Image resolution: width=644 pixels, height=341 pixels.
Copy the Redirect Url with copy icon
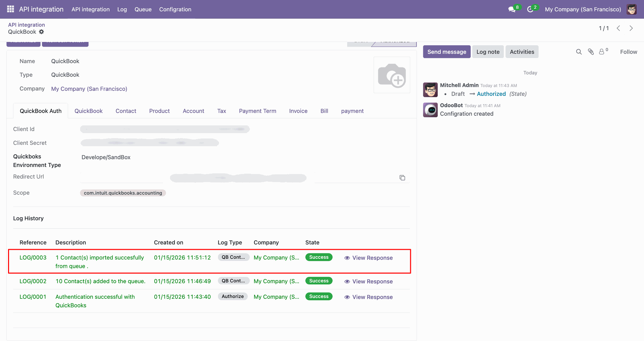(x=402, y=178)
